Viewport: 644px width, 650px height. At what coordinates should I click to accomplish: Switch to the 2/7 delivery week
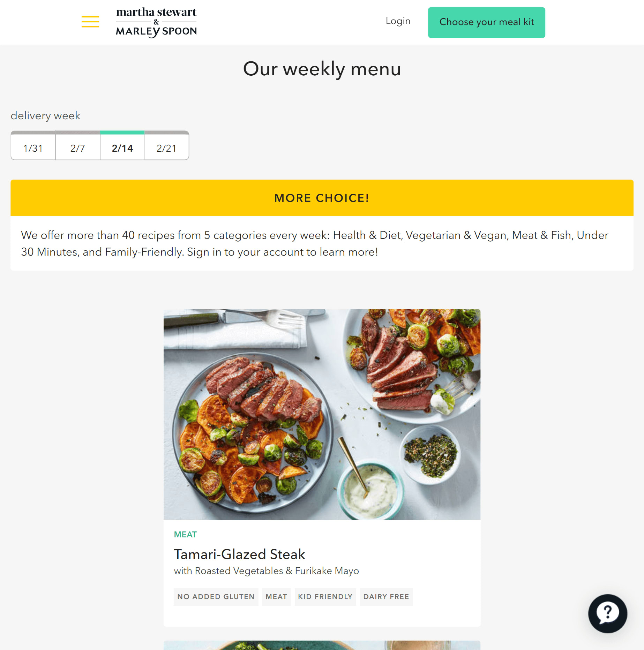click(x=78, y=148)
